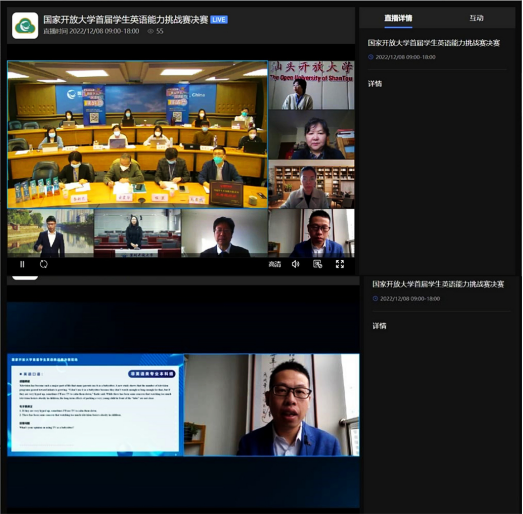Image resolution: width=523 pixels, height=514 pixels.
Task: Enter fullscreen video mode
Action: (x=340, y=264)
